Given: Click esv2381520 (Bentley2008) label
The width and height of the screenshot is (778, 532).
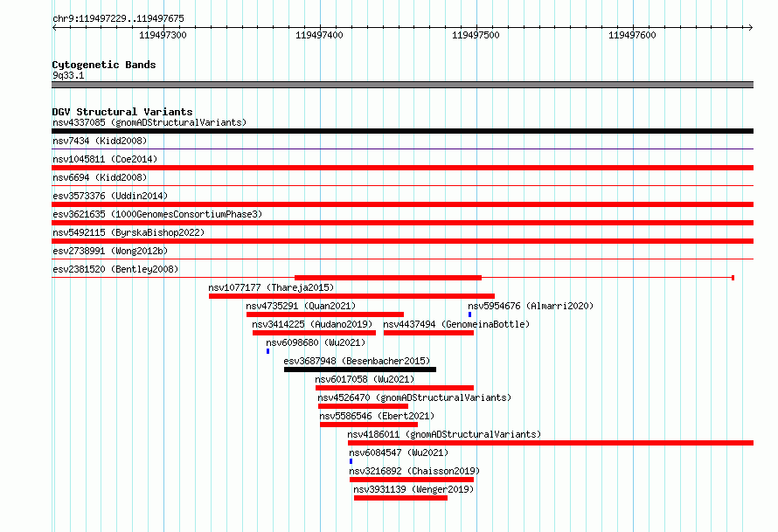Looking at the screenshot, I should click(115, 269).
